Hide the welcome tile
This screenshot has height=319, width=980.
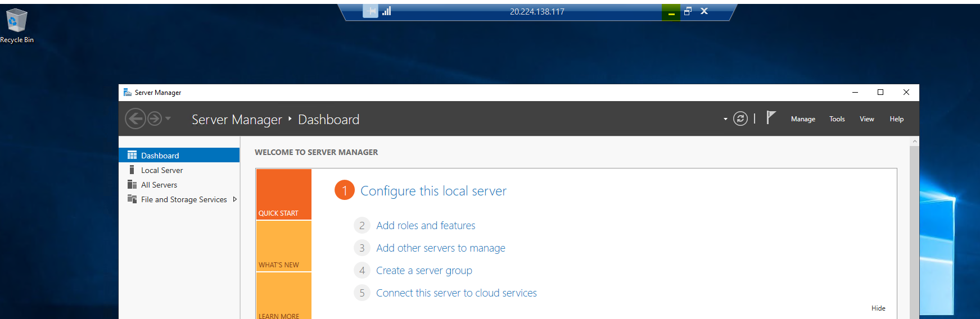878,308
